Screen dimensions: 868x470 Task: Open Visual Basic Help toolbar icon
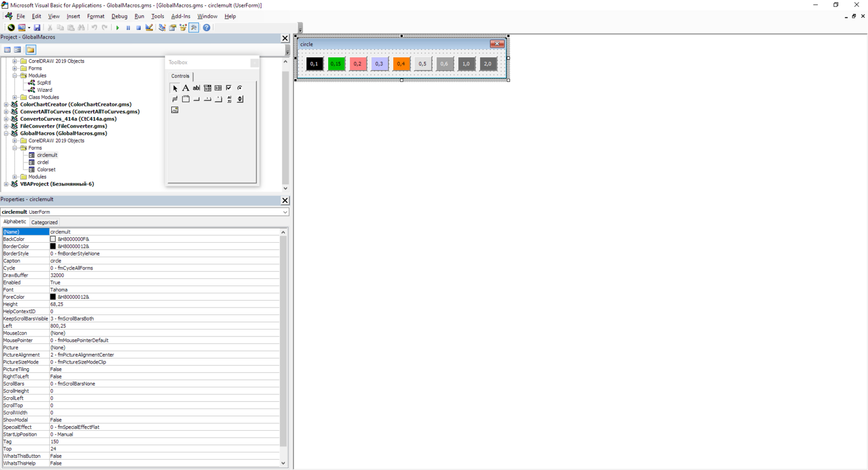[207, 28]
